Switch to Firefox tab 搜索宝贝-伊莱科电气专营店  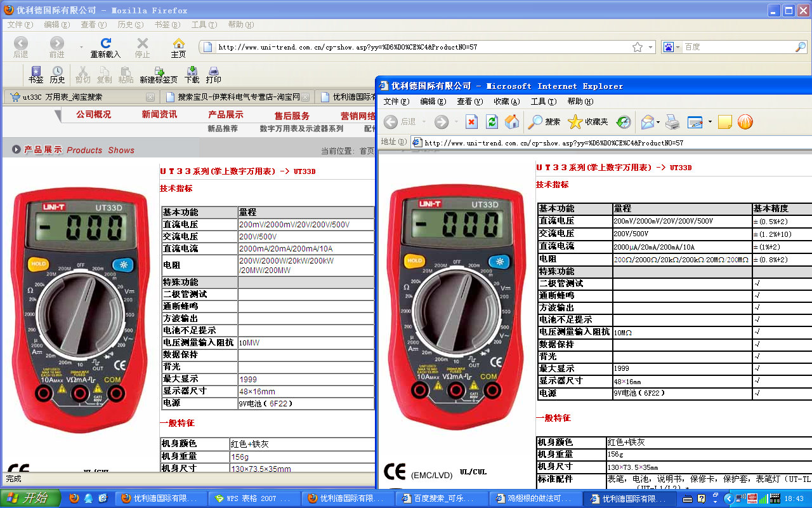click(x=236, y=97)
